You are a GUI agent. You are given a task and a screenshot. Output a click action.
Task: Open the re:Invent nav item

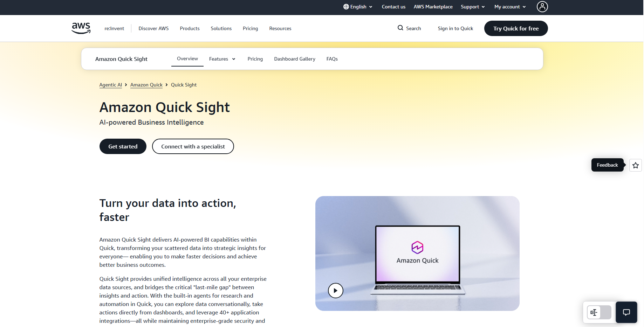point(114,28)
